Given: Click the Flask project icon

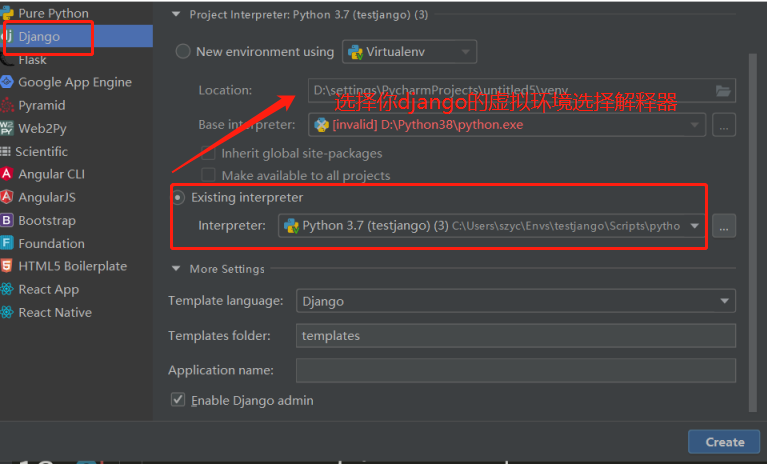Looking at the screenshot, I should 8,59.
